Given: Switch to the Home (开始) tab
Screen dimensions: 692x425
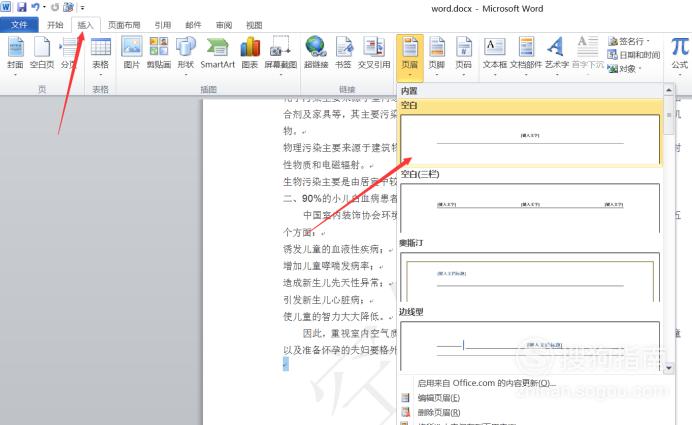Looking at the screenshot, I should (x=55, y=25).
